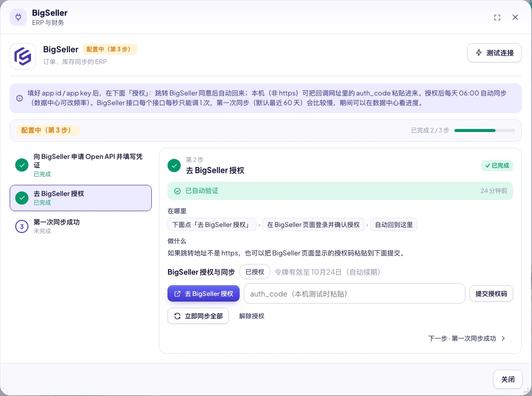
Task: Click the info icon in the purple notice
Action: coord(20,98)
